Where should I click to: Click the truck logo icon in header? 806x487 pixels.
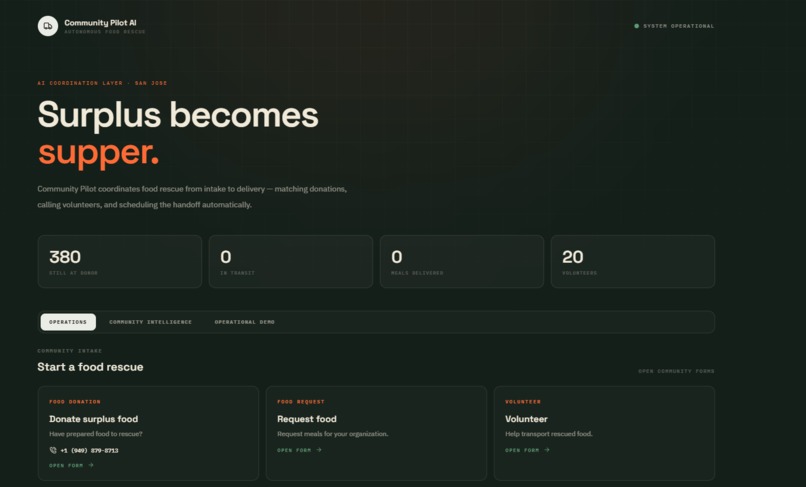click(48, 26)
